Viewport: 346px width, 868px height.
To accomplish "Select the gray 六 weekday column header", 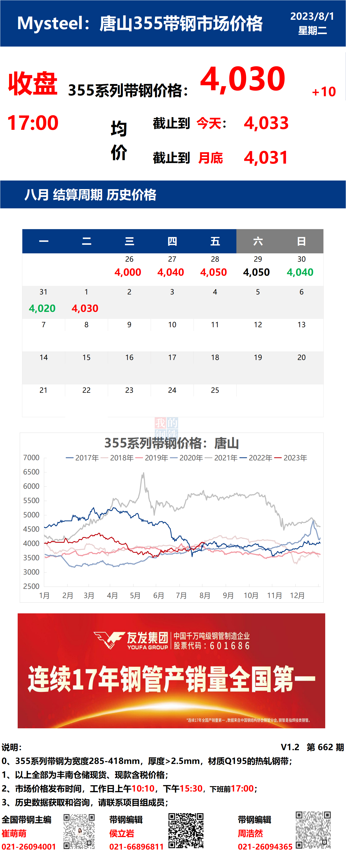I will (x=258, y=241).
